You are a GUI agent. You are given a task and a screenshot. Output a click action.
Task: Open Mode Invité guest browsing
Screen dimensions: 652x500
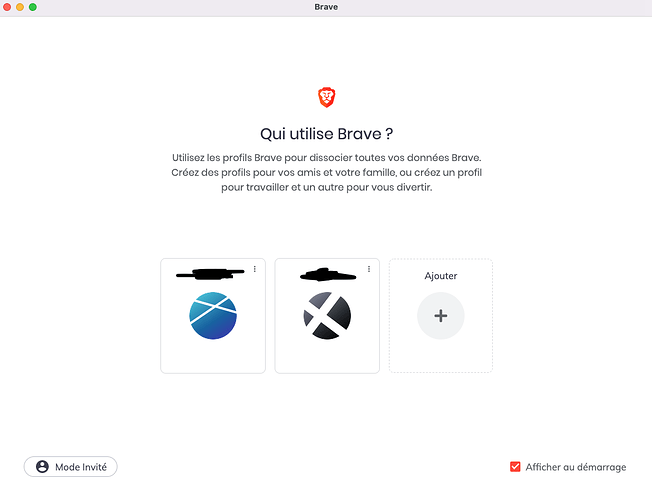[71, 467]
